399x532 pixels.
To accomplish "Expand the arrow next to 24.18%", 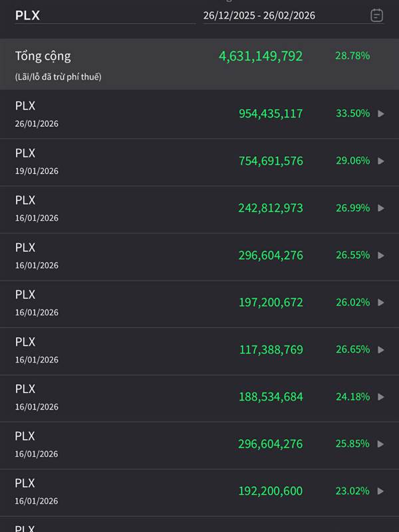I will [x=381, y=397].
